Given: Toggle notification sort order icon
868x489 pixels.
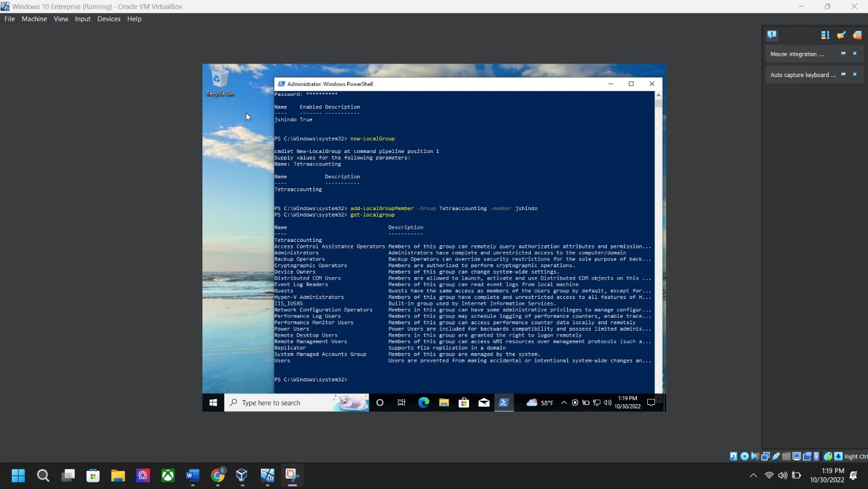Looking at the screenshot, I should (825, 35).
